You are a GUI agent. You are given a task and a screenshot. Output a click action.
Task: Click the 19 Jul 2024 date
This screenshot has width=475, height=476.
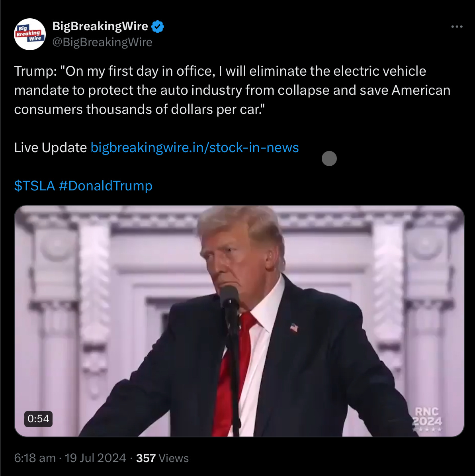point(95,458)
